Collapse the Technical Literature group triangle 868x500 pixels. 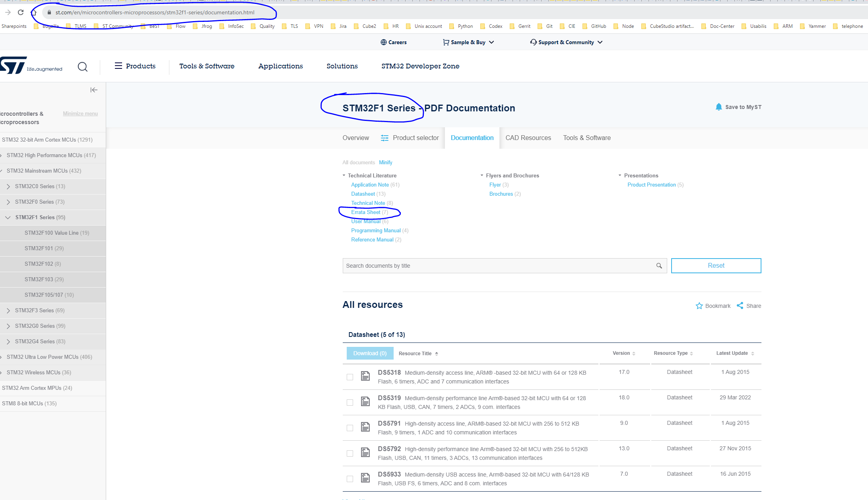pyautogui.click(x=344, y=175)
